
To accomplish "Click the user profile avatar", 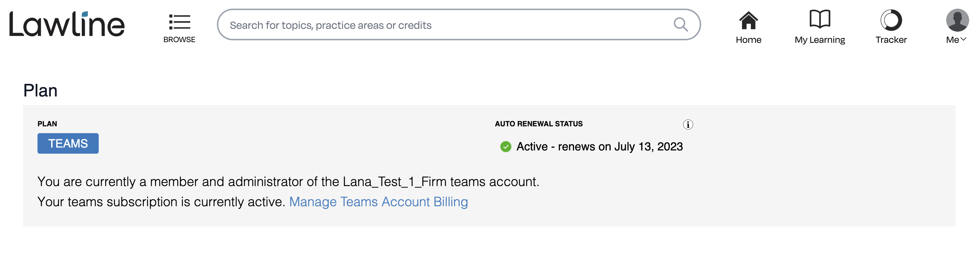I will [957, 20].
